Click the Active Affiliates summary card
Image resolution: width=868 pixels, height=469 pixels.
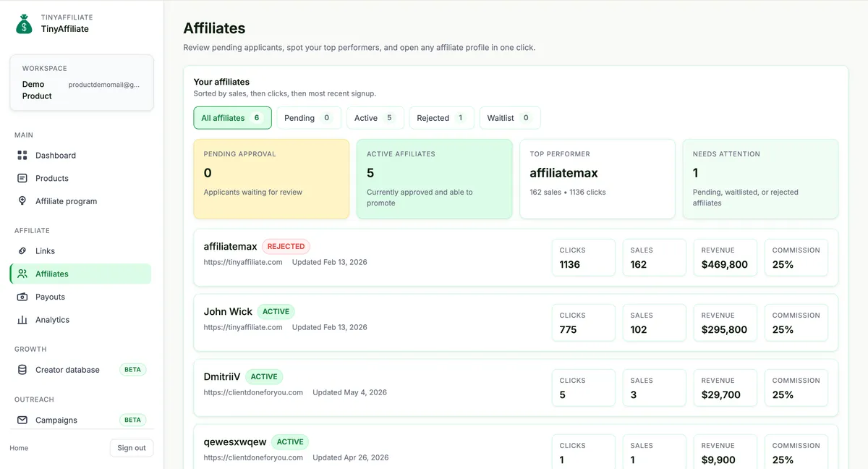435,179
